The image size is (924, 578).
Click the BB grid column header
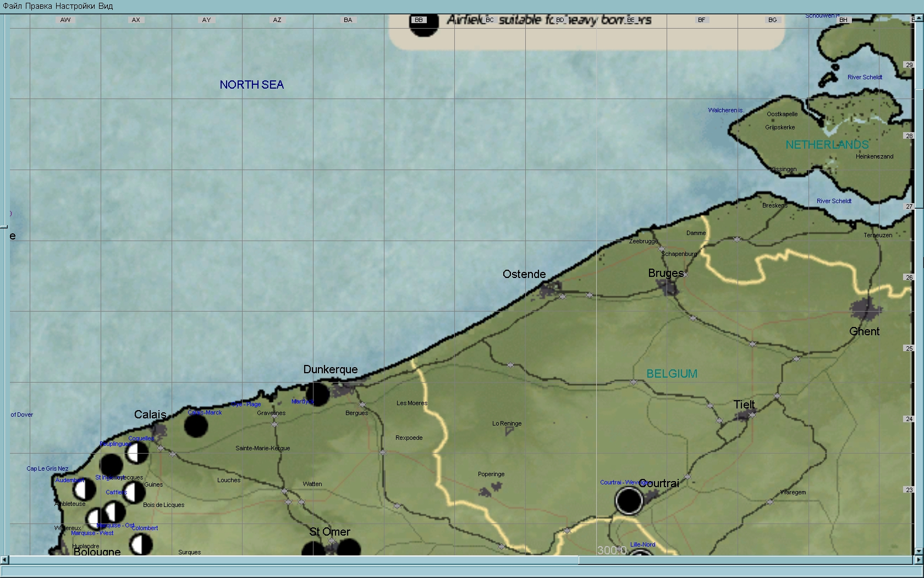point(419,20)
